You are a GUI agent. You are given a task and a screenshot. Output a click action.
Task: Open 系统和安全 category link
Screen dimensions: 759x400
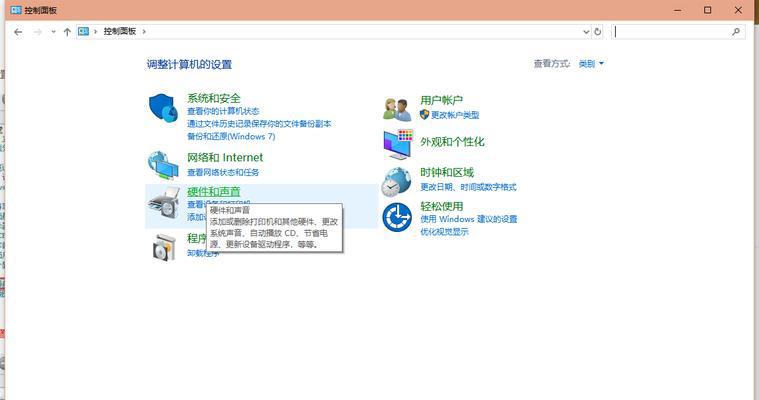coord(213,98)
